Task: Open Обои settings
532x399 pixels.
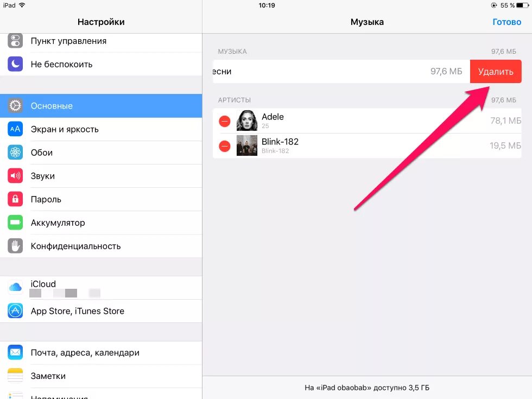Action: tap(101, 153)
